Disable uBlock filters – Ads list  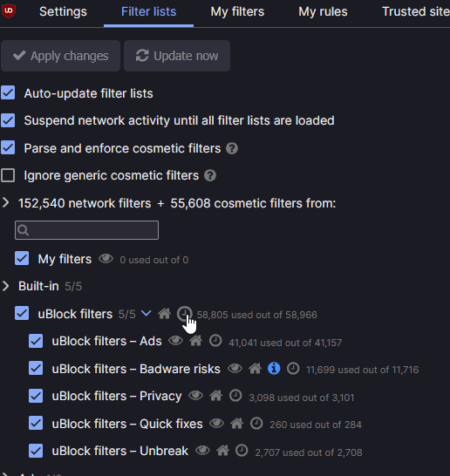click(36, 341)
